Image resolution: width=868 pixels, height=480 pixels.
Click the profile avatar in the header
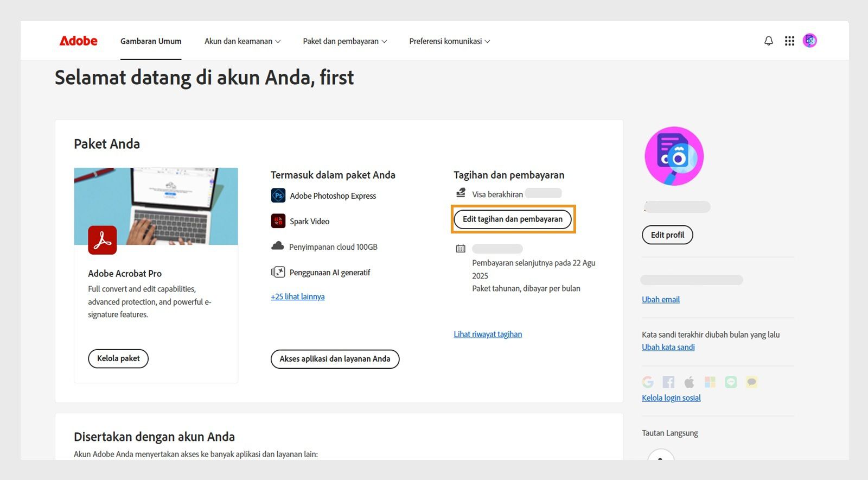tap(810, 40)
